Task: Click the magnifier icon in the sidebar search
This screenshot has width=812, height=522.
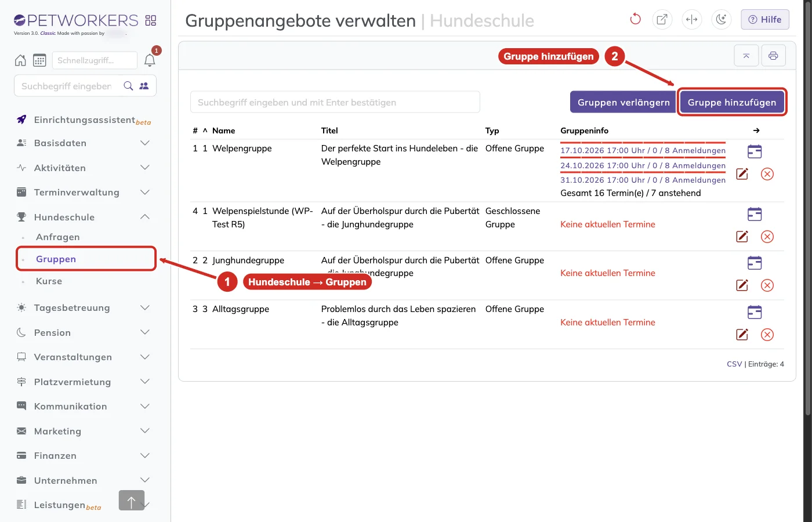Action: click(129, 86)
